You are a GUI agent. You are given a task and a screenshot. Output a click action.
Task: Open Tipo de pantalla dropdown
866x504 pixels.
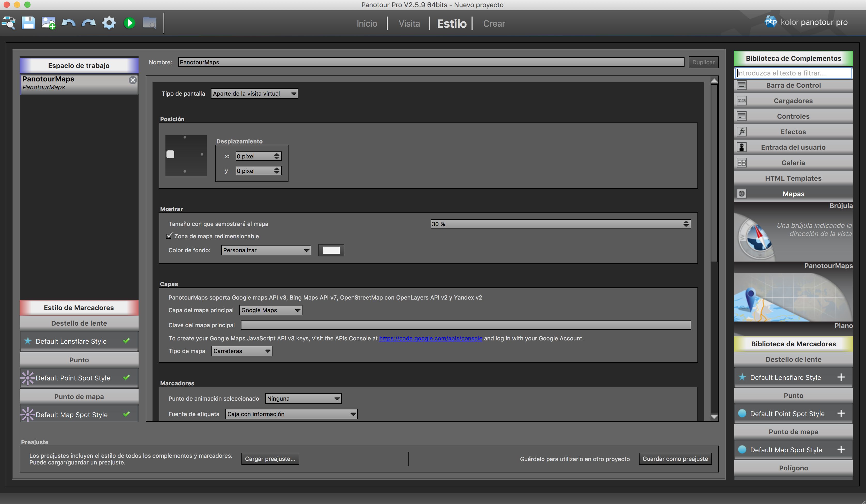coord(254,94)
